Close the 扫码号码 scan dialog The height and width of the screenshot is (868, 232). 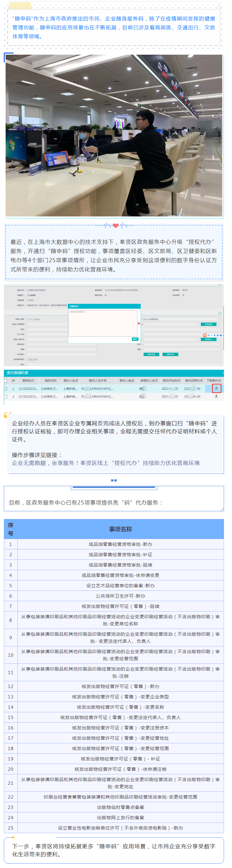tap(138, 306)
